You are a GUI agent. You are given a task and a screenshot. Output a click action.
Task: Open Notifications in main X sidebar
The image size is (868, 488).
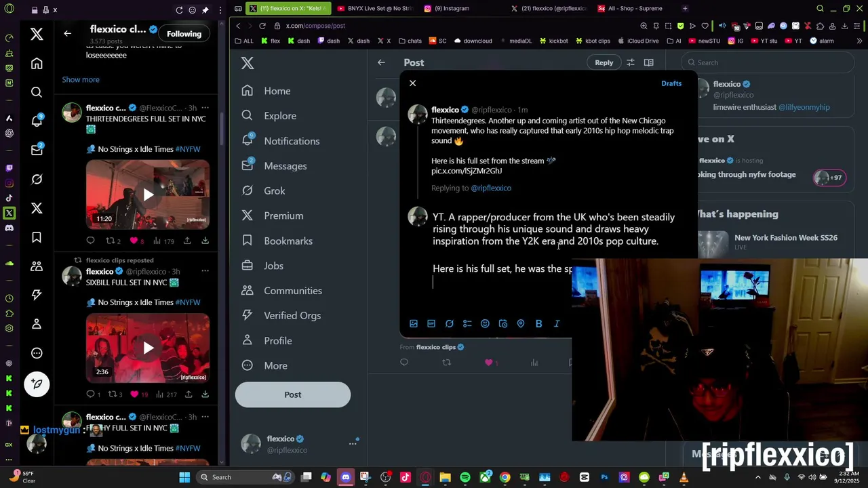(281, 141)
